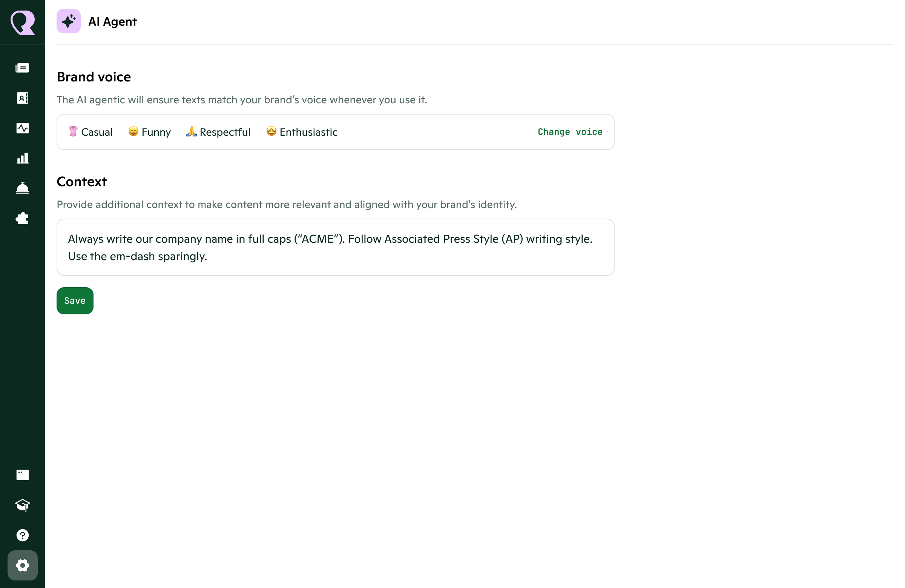Viewport: 905px width, 588px height.
Task: Open the question mark help icon
Action: tap(22, 535)
